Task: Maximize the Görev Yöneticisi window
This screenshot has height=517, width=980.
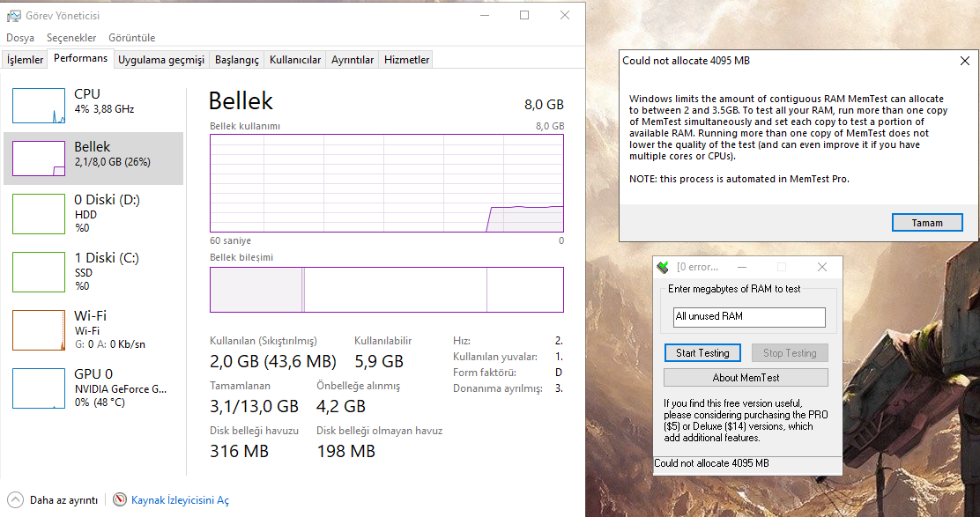Action: [524, 16]
